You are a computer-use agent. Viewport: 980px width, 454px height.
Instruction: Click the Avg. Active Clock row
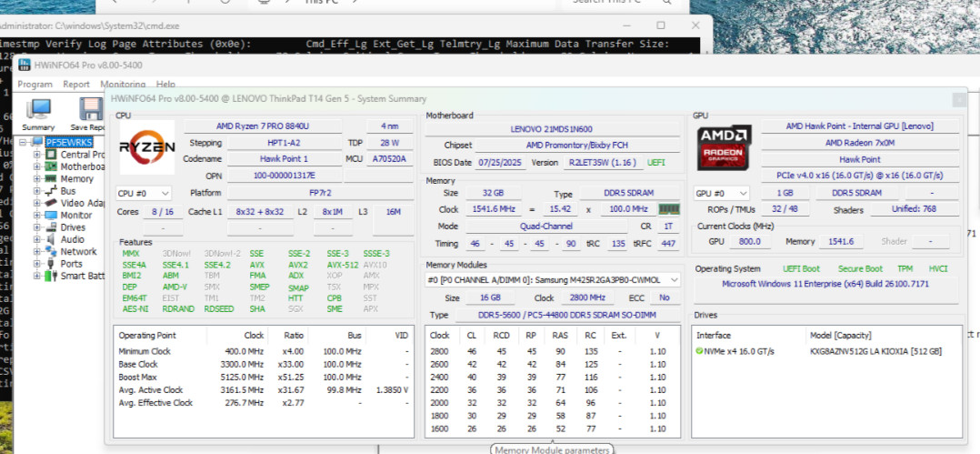click(x=263, y=389)
